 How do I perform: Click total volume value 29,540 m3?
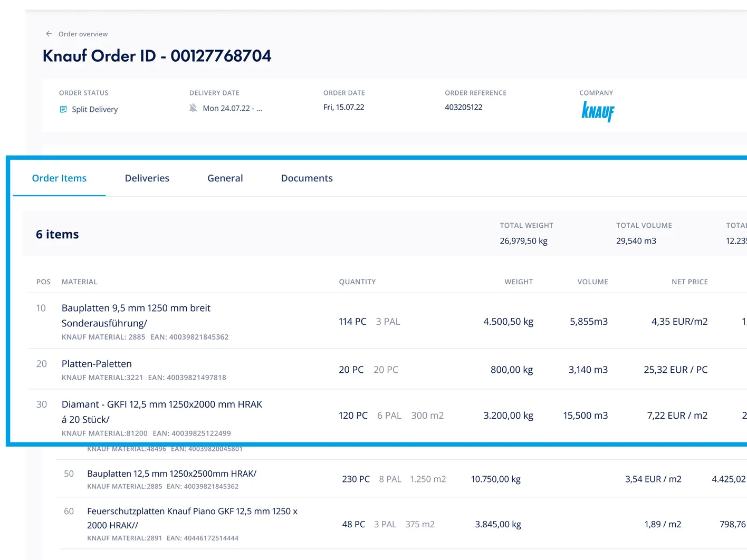coord(636,241)
